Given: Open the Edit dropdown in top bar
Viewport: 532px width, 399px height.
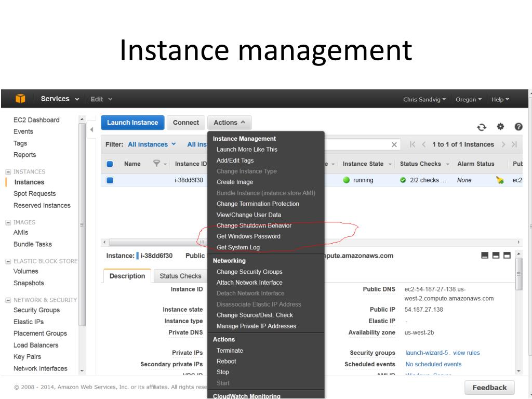Looking at the screenshot, I should 101,99.
